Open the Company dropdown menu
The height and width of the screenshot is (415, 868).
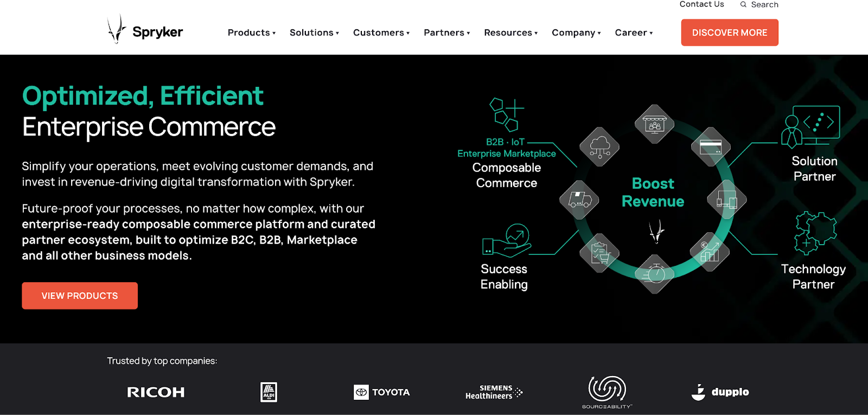576,33
